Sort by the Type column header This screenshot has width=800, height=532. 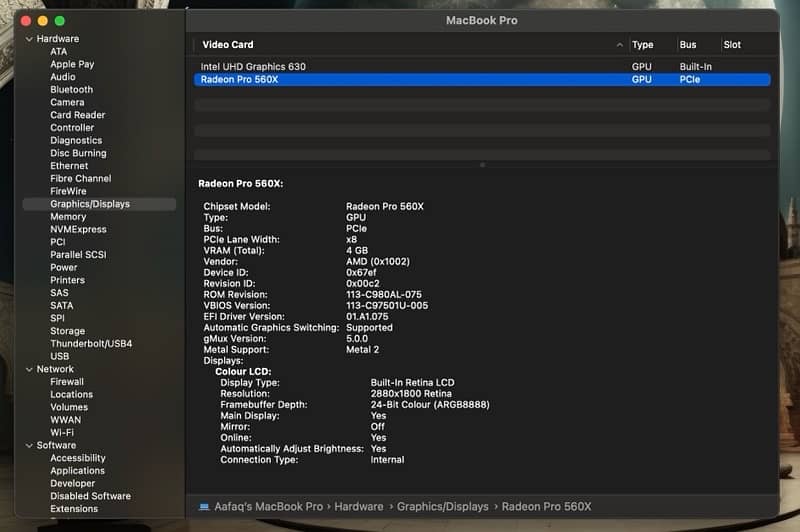point(643,45)
